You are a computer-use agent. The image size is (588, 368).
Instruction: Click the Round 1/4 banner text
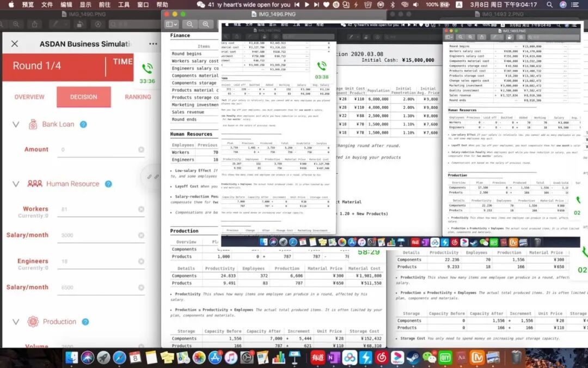click(37, 66)
